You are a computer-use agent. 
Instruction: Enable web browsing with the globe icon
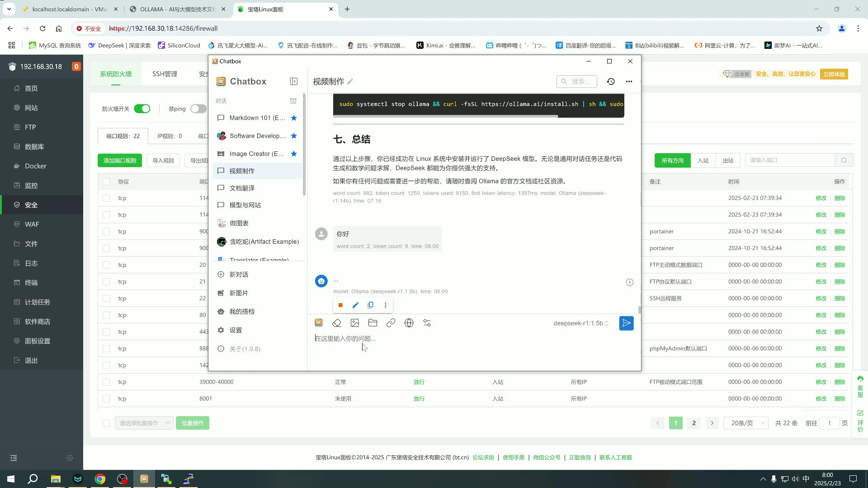[409, 323]
